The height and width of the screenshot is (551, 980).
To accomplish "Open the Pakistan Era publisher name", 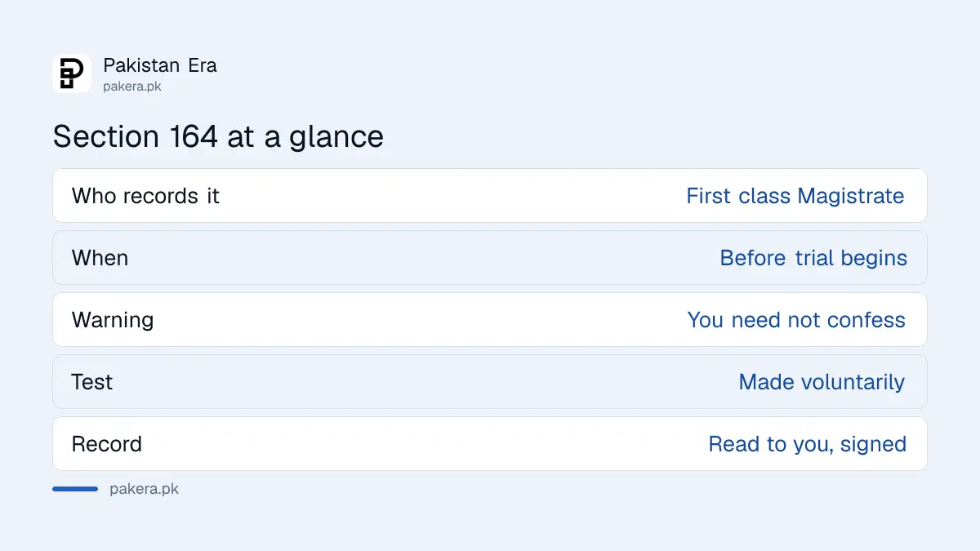I will pos(160,65).
